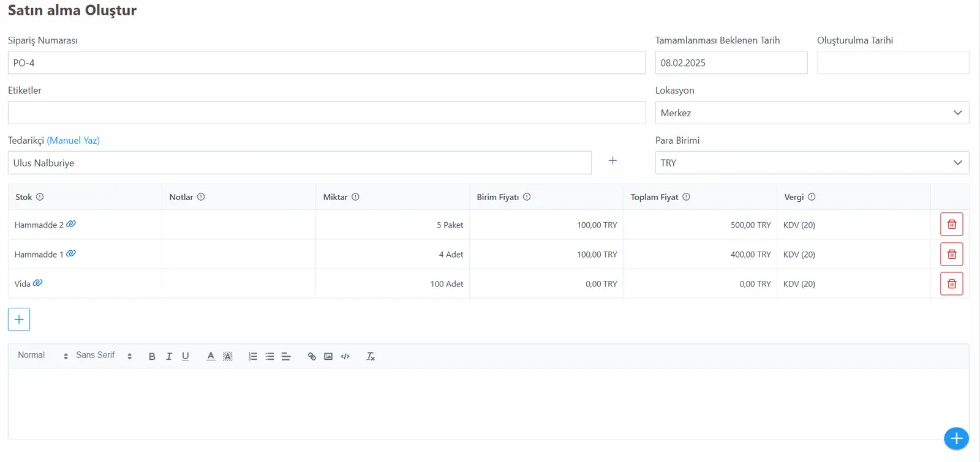Insert a link in the editor

pyautogui.click(x=312, y=356)
